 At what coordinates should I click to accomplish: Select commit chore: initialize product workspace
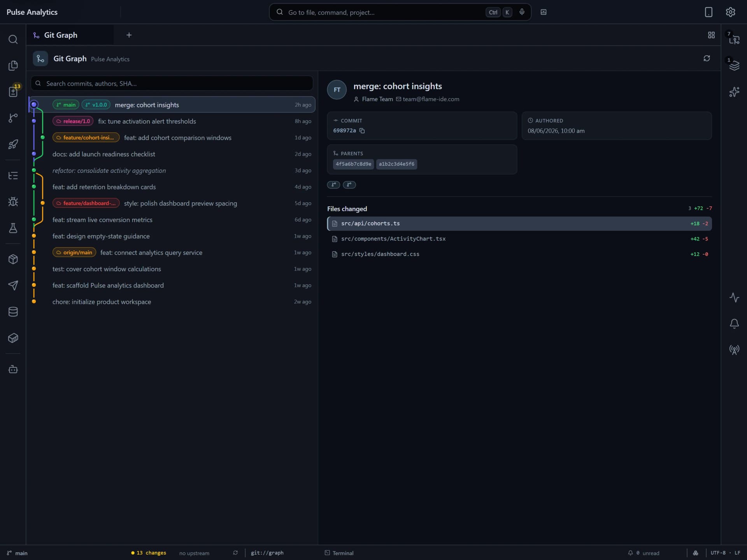pos(172,302)
